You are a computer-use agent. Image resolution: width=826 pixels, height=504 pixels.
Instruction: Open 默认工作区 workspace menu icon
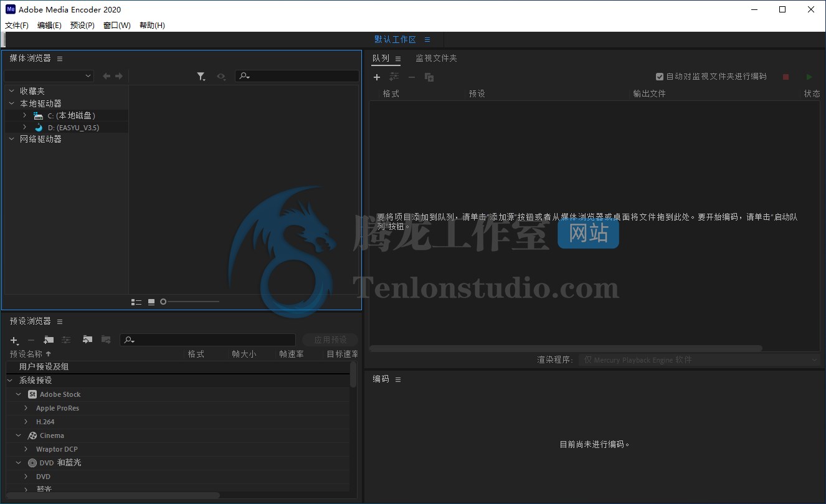pos(427,39)
